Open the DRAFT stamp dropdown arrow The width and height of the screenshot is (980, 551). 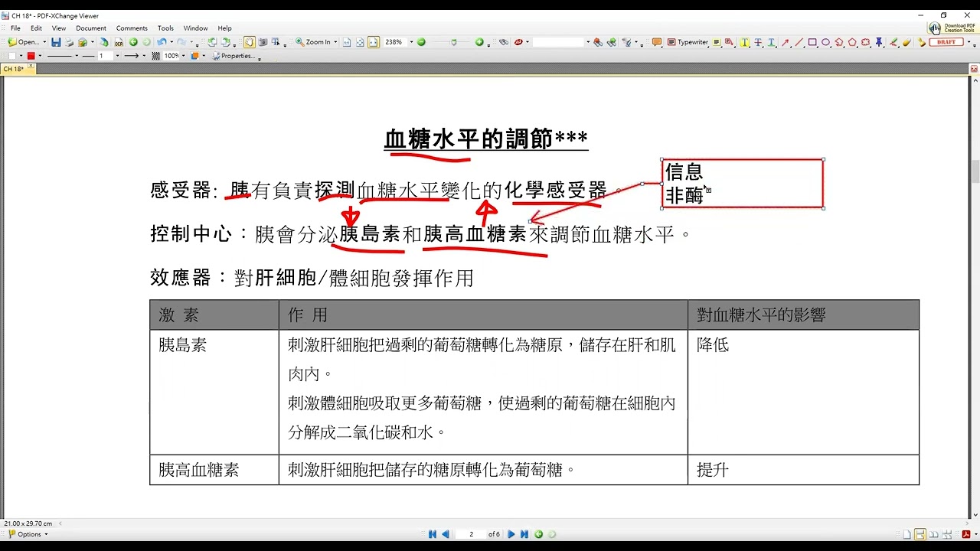969,42
